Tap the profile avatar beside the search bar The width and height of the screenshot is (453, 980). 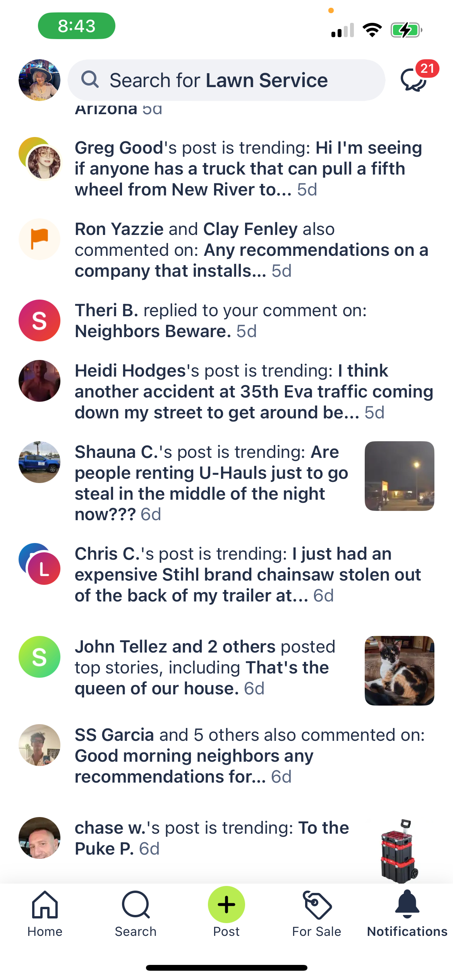[x=39, y=80]
